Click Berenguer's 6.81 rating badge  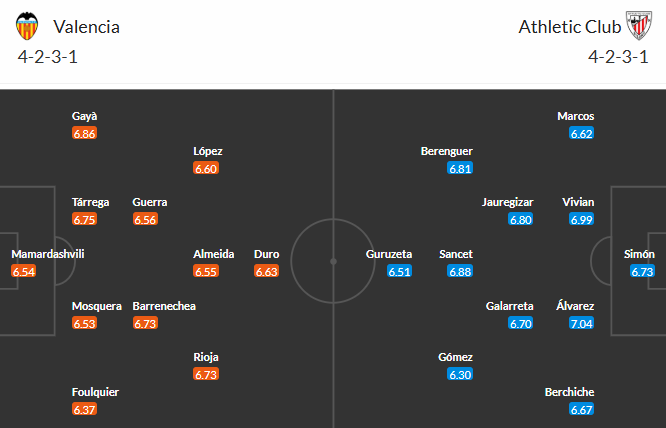pos(460,168)
